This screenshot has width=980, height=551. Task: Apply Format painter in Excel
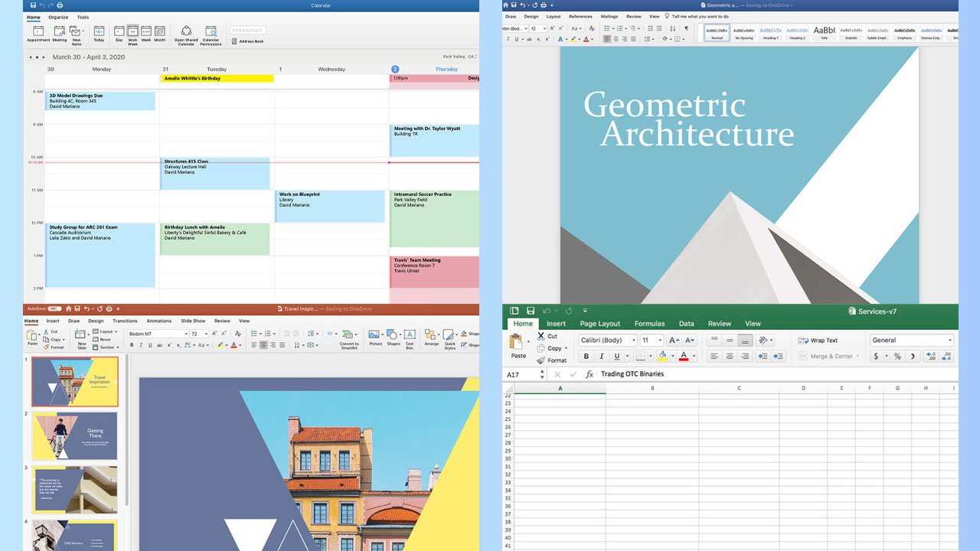[551, 360]
